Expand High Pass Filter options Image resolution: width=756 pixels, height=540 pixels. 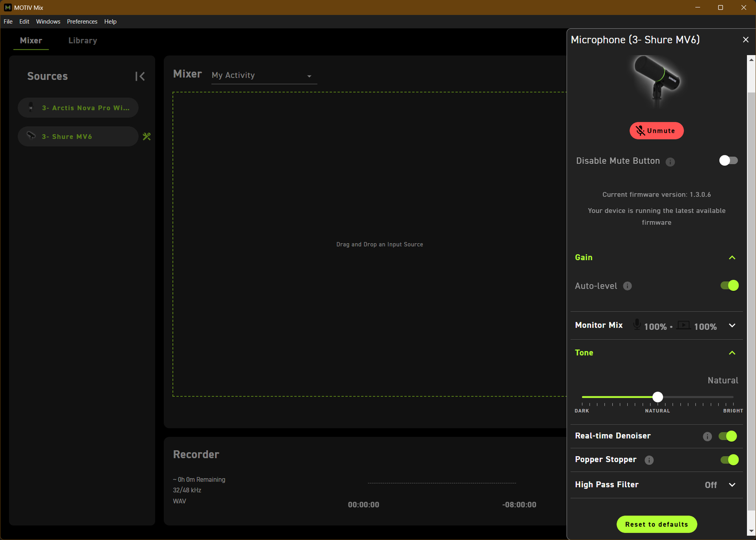pyautogui.click(x=732, y=485)
